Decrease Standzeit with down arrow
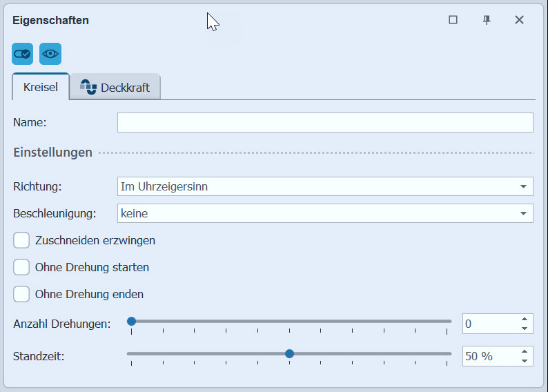 525,361
